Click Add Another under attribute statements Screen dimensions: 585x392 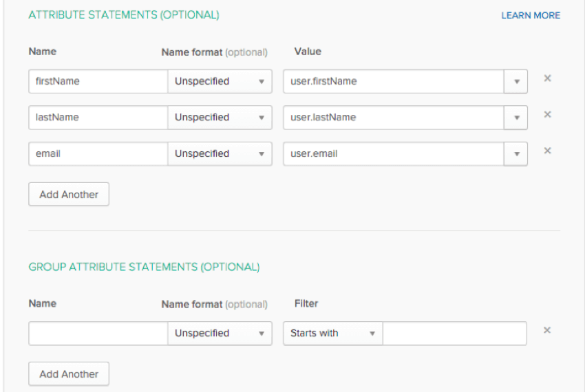click(69, 195)
